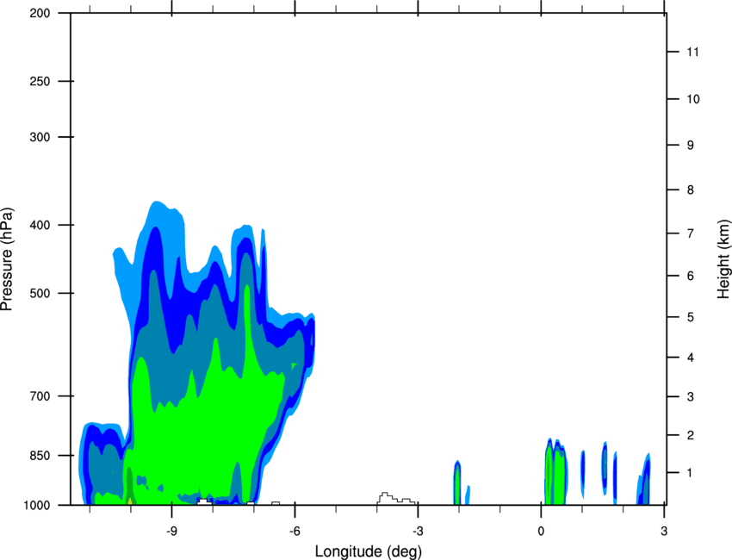Image resolution: width=732 pixels, height=560 pixels.
Task: Click the -6 longitude tick label
Action: click(295, 531)
